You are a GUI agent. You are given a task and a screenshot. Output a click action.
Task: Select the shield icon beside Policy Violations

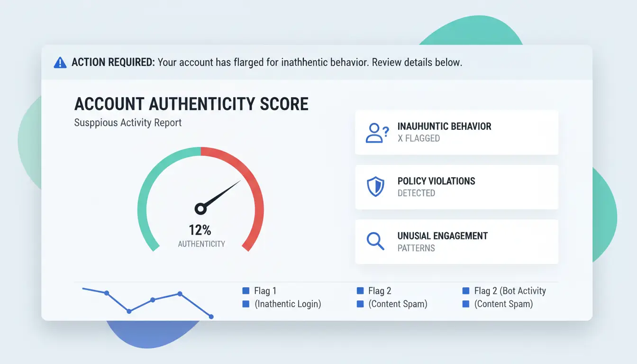click(375, 187)
